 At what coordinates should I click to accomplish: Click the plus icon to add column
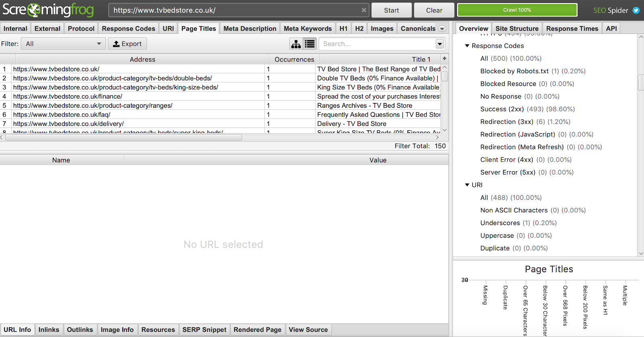[444, 59]
